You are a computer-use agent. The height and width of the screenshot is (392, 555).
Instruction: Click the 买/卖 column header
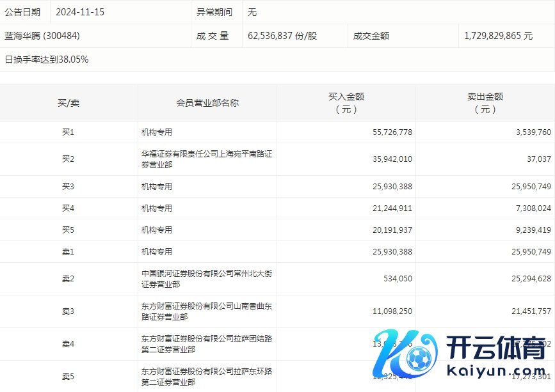click(68, 103)
